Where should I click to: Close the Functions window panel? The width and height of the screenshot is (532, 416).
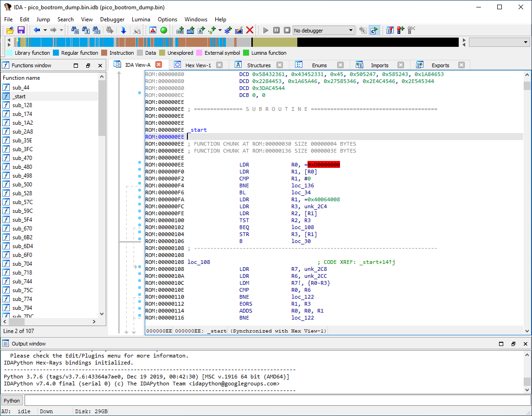tap(100, 65)
